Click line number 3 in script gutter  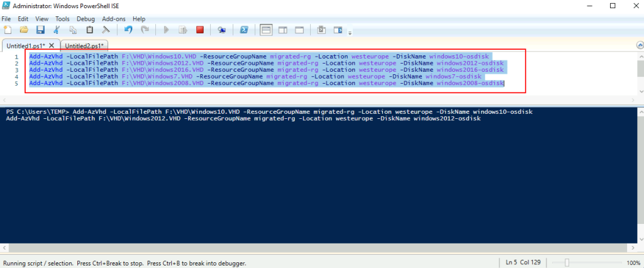16,70
